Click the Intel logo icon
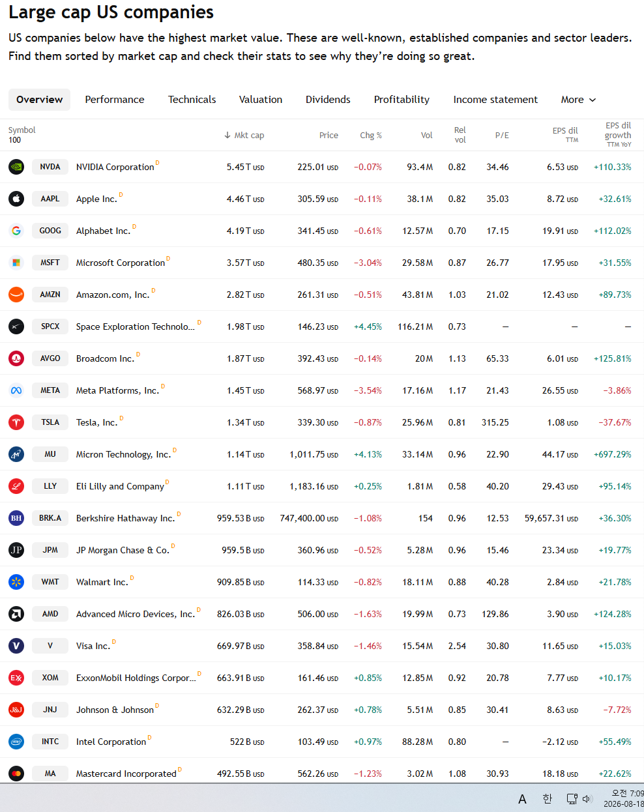Screen dimensions: 644x812 [x=16, y=742]
